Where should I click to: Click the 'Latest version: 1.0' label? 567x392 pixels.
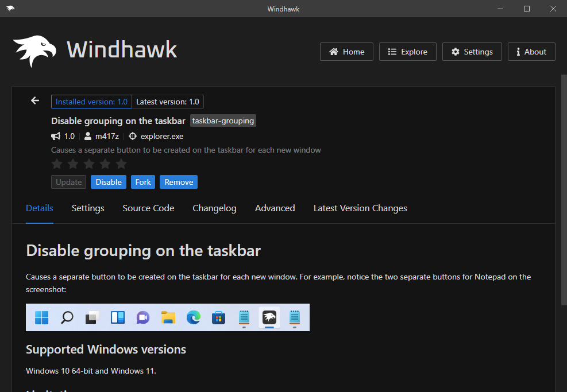(168, 102)
